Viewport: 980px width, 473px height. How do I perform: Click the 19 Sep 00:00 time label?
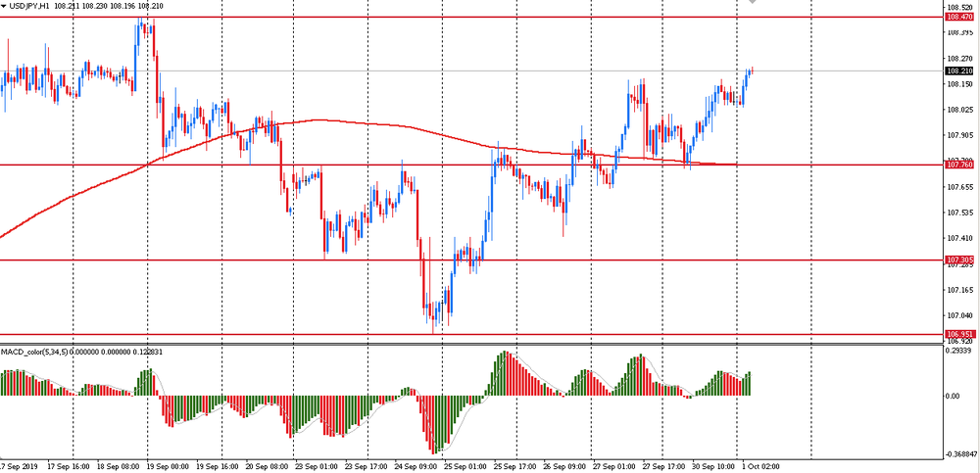point(168,467)
